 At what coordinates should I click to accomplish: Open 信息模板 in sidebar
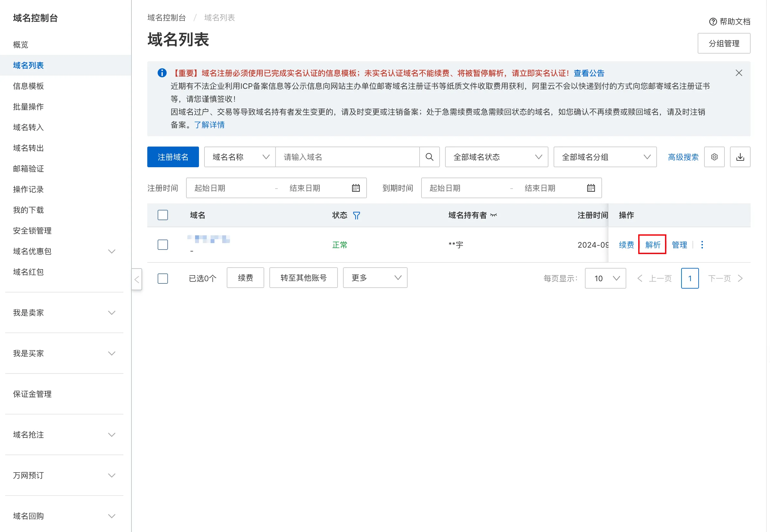click(28, 86)
